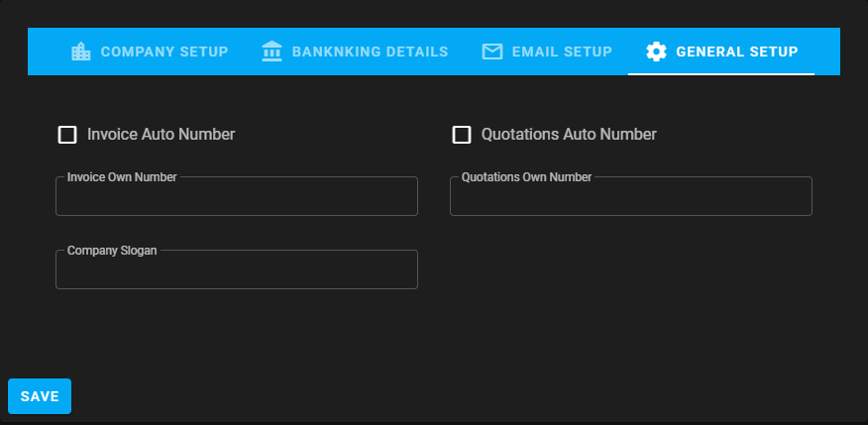Focus the Invoice Own Number input field
Screen dimensions: 868x425
click(236, 198)
